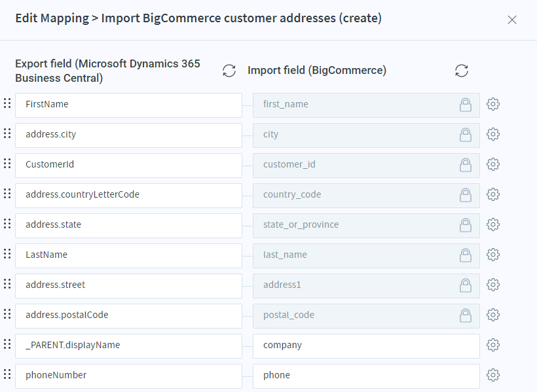This screenshot has width=537, height=392.
Task: Open settings gear for last_name mapping
Action: click(x=493, y=255)
